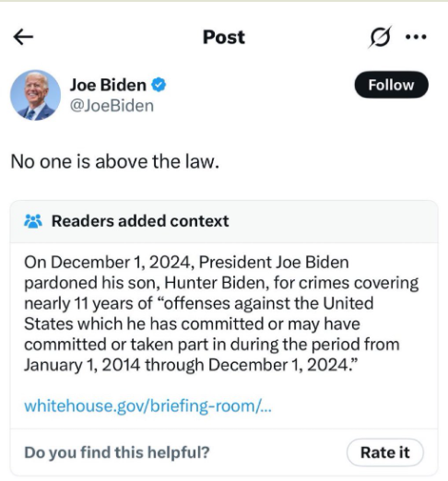Click the @JoeBiden handle
This screenshot has width=448, height=481.
[x=112, y=106]
